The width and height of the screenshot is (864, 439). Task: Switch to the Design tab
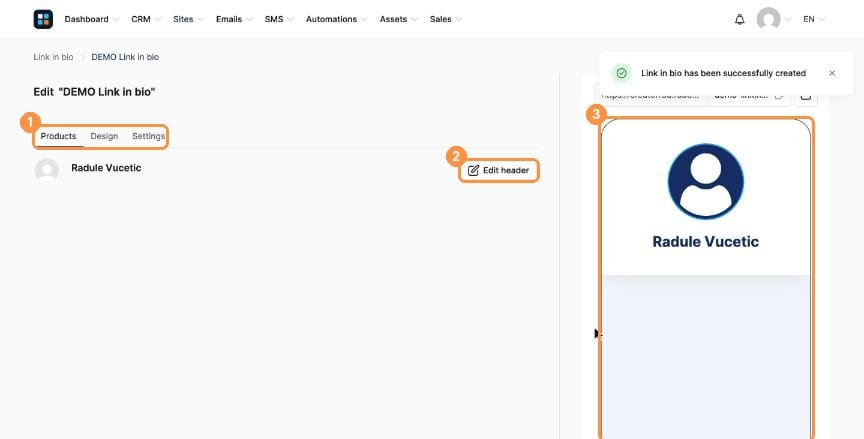click(x=104, y=136)
